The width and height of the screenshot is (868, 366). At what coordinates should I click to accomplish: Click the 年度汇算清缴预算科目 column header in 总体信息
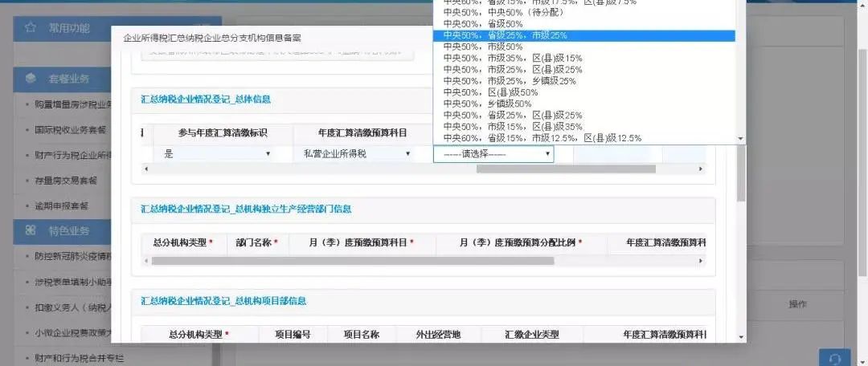(x=362, y=132)
